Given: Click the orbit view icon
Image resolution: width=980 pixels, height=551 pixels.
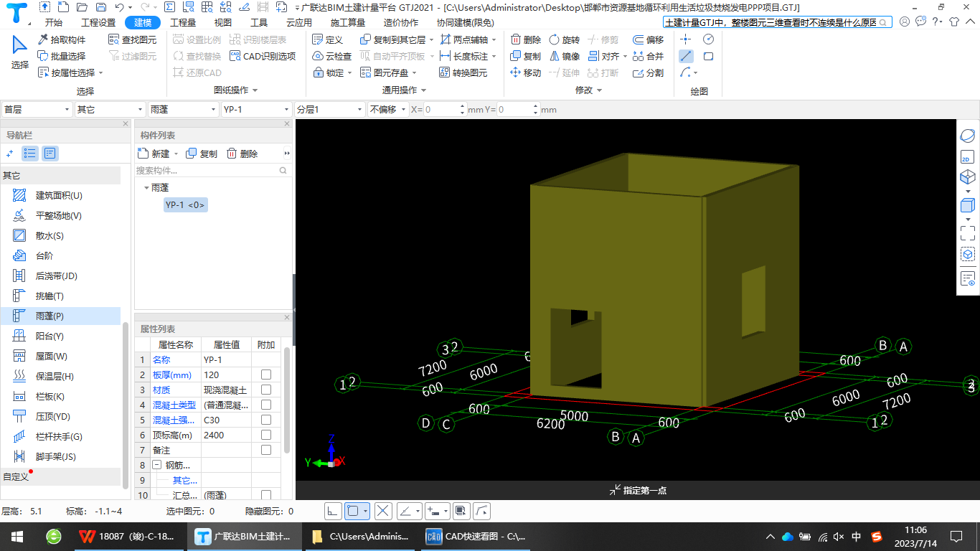Looking at the screenshot, I should click(967, 136).
